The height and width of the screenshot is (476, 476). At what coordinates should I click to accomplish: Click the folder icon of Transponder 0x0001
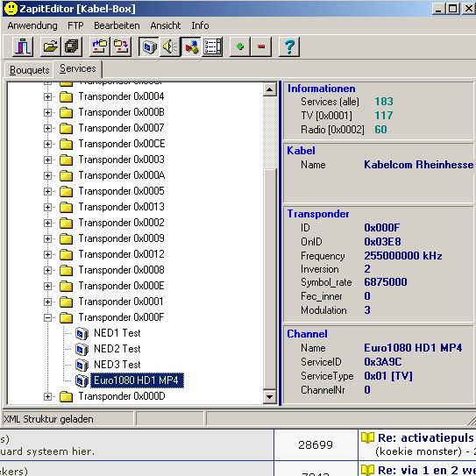(x=66, y=302)
